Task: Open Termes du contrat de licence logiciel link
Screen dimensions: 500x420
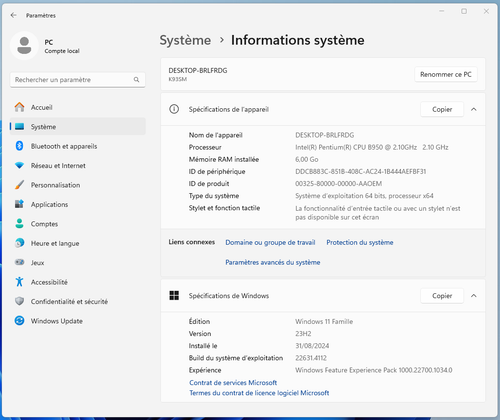Action: tap(259, 393)
